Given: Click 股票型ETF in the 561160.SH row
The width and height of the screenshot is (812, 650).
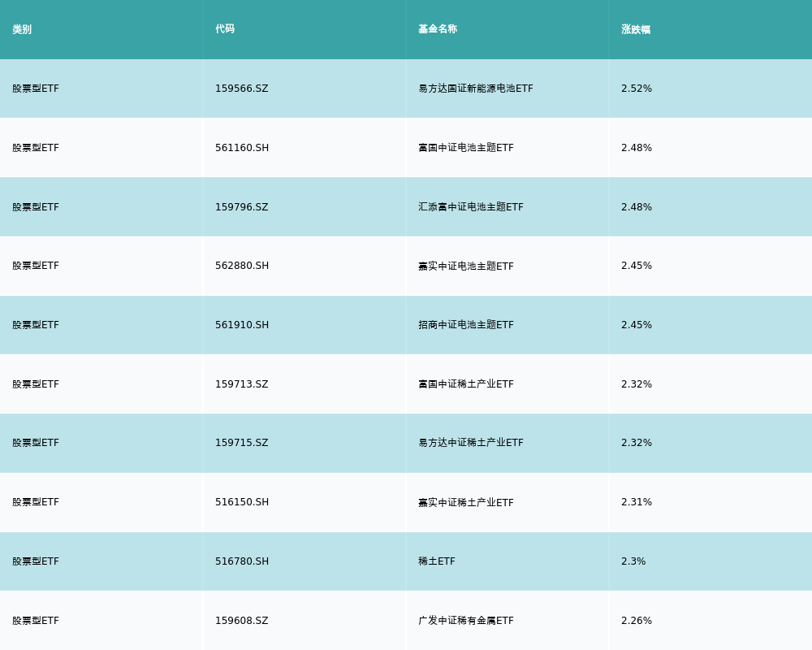Looking at the screenshot, I should tap(36, 148).
